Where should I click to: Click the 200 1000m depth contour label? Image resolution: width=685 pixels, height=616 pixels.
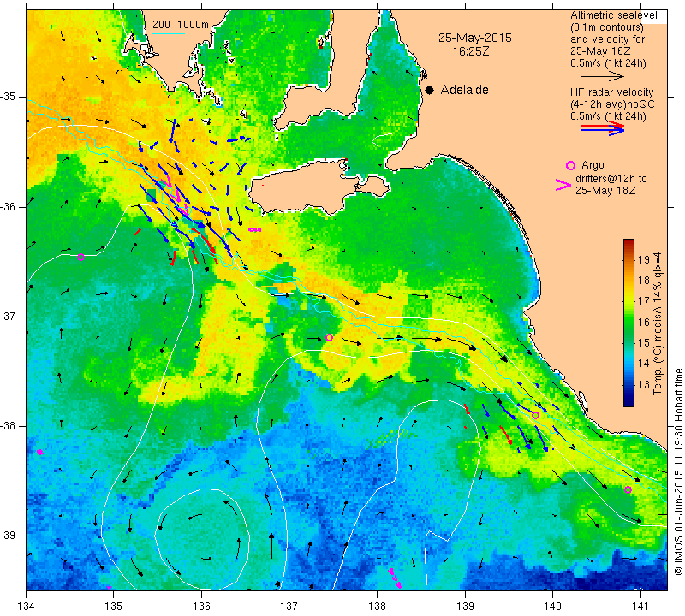pos(181,25)
